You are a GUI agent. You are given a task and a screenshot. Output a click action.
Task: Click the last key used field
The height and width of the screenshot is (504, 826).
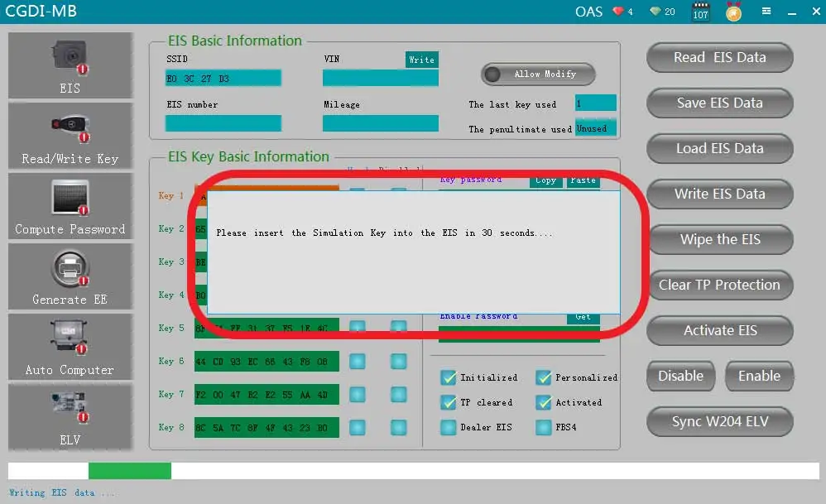point(596,103)
